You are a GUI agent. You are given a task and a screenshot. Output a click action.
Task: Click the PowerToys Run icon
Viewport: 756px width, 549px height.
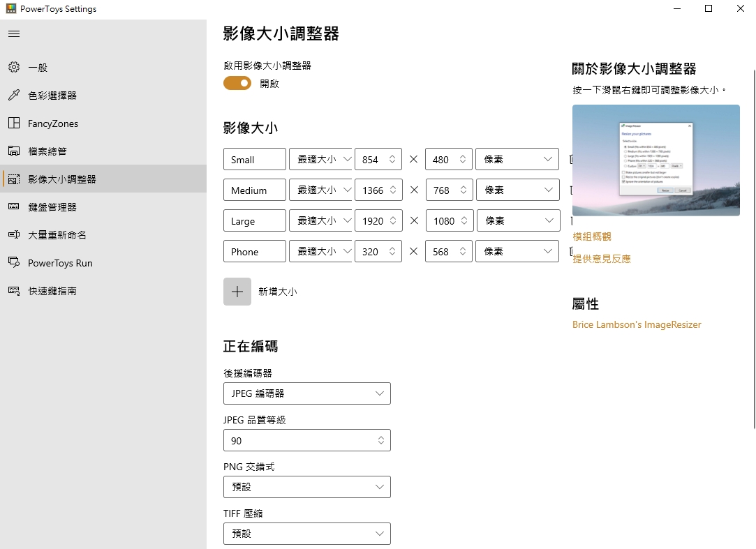[14, 263]
